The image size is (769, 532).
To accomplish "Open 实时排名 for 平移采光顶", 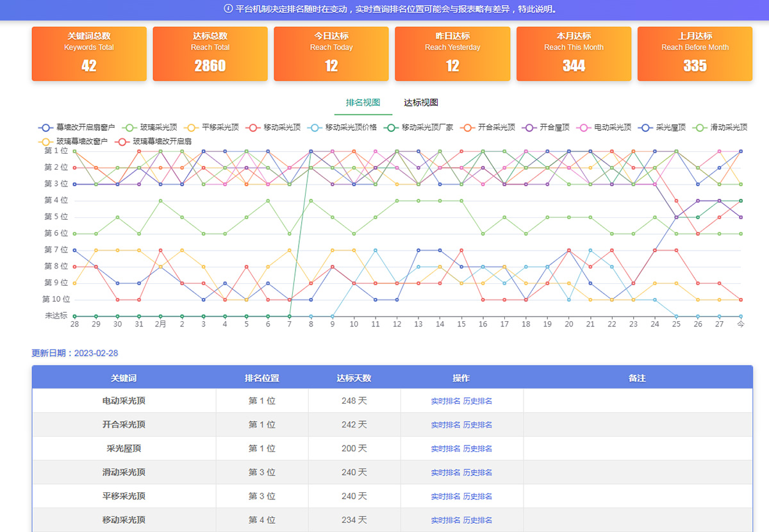I will click(445, 496).
